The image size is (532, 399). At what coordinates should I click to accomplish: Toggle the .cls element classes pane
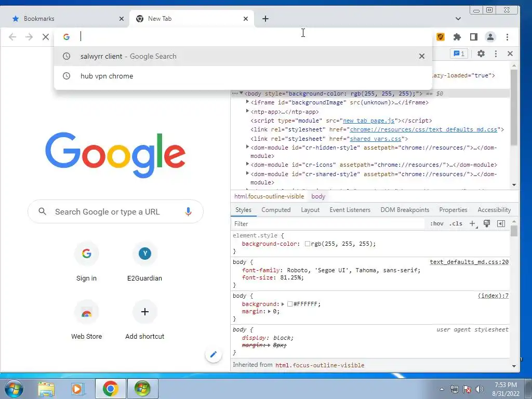coord(456,223)
